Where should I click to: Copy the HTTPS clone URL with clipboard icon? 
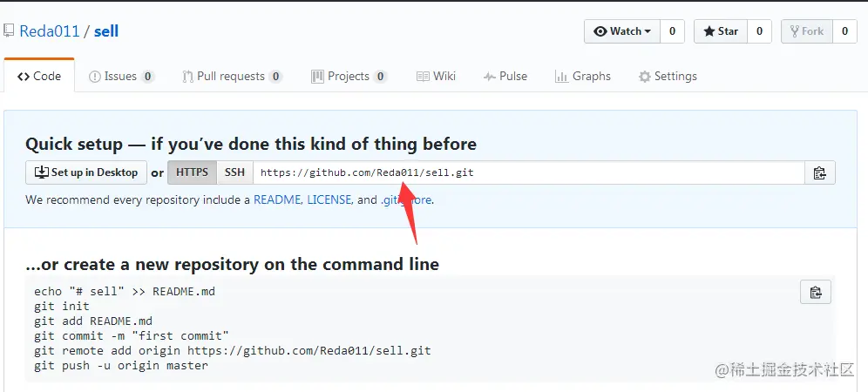[820, 172]
